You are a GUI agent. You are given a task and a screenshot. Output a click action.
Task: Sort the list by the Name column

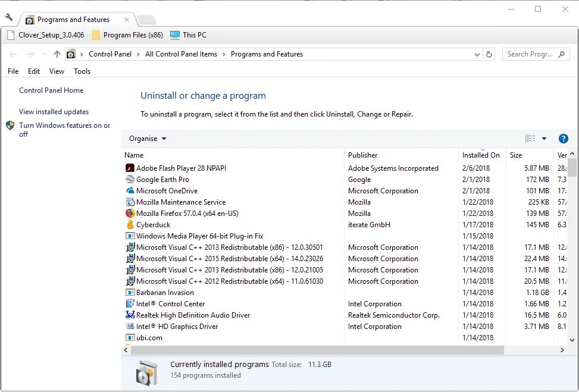point(233,155)
